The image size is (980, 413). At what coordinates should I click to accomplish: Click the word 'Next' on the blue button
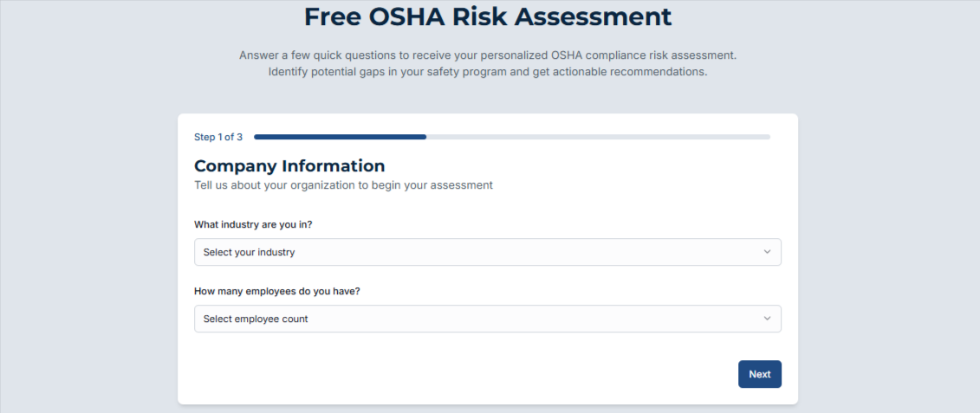click(760, 374)
